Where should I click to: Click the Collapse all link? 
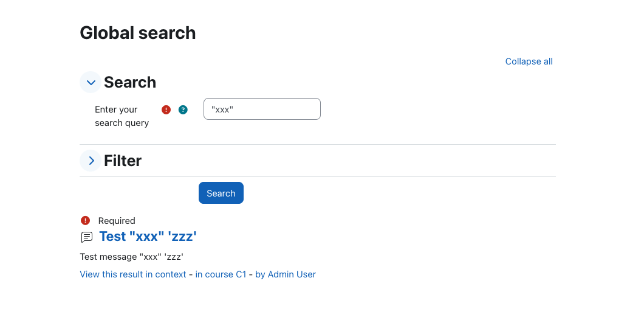pos(529,61)
